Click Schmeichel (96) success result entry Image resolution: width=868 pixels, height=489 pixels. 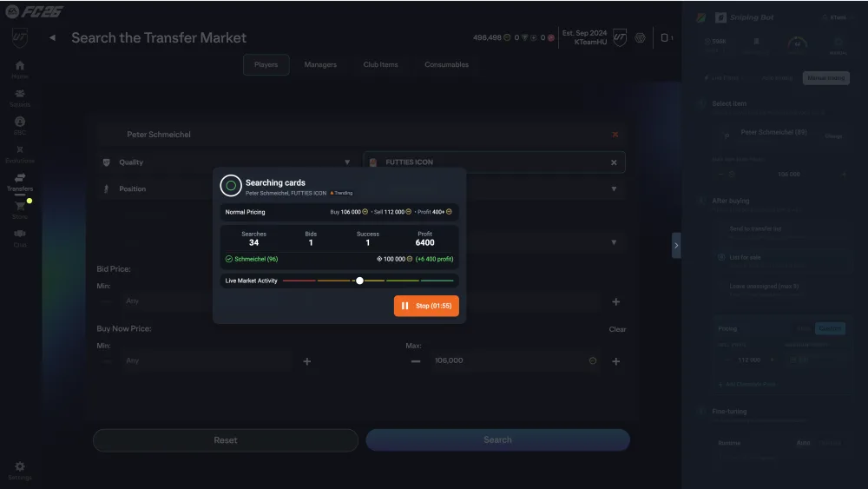(x=252, y=259)
